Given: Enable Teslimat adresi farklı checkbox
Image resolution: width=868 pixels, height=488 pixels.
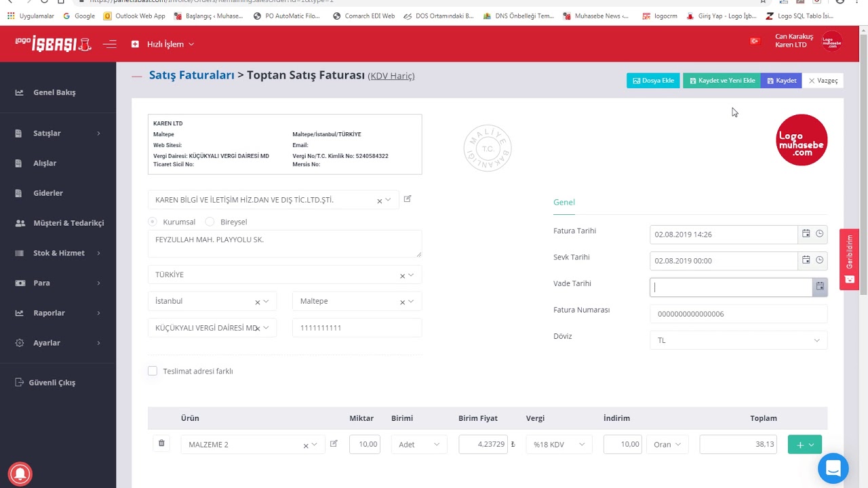Looking at the screenshot, I should [x=153, y=371].
